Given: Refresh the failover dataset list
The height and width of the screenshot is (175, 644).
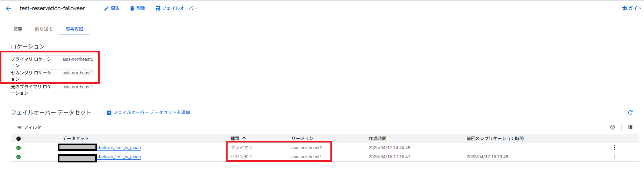Looking at the screenshot, I should click(x=630, y=112).
